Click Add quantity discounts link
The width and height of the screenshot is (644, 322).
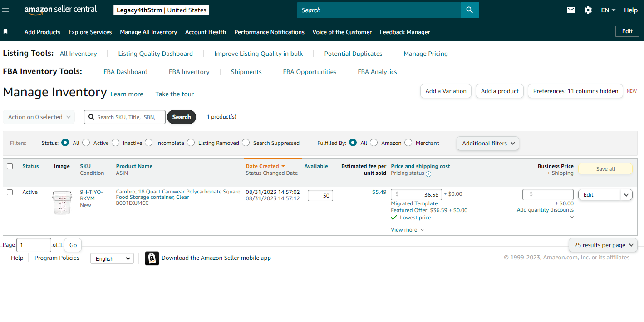[545, 210]
